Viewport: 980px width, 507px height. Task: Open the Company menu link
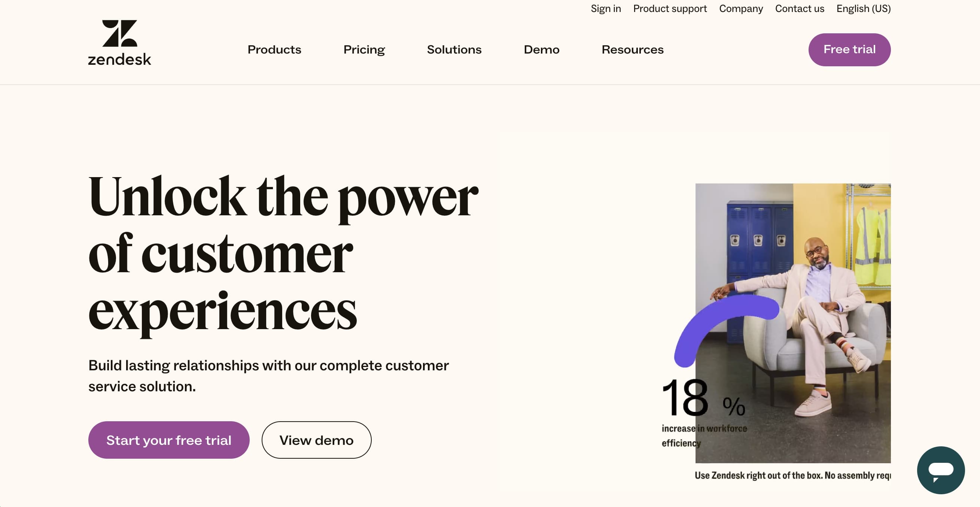(741, 8)
